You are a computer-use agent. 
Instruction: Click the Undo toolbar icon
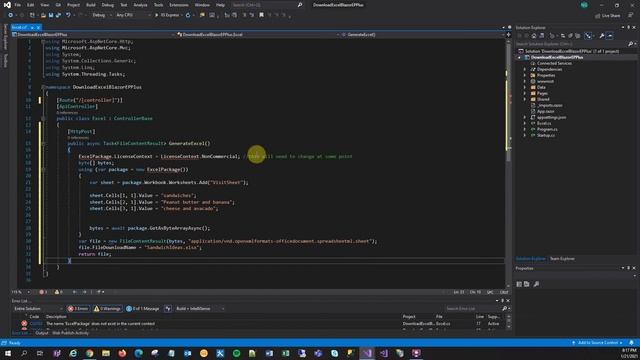point(68,15)
